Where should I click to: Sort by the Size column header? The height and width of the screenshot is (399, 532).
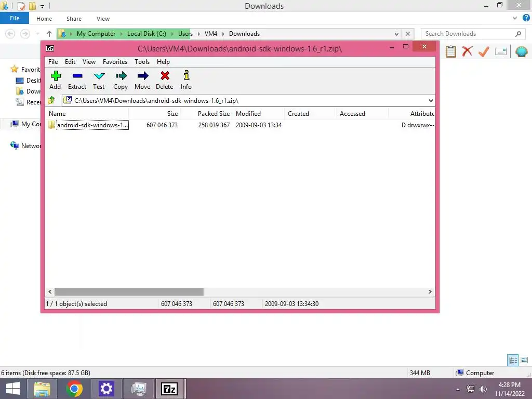pos(155,114)
